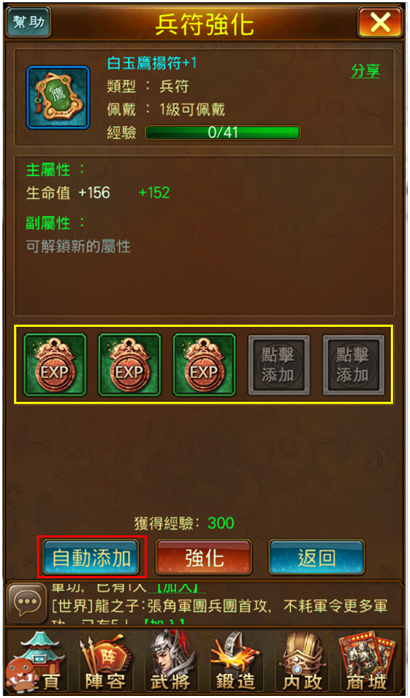The image size is (410, 698).
Task: Remove the third EXP token item
Action: pyautogui.click(x=204, y=365)
